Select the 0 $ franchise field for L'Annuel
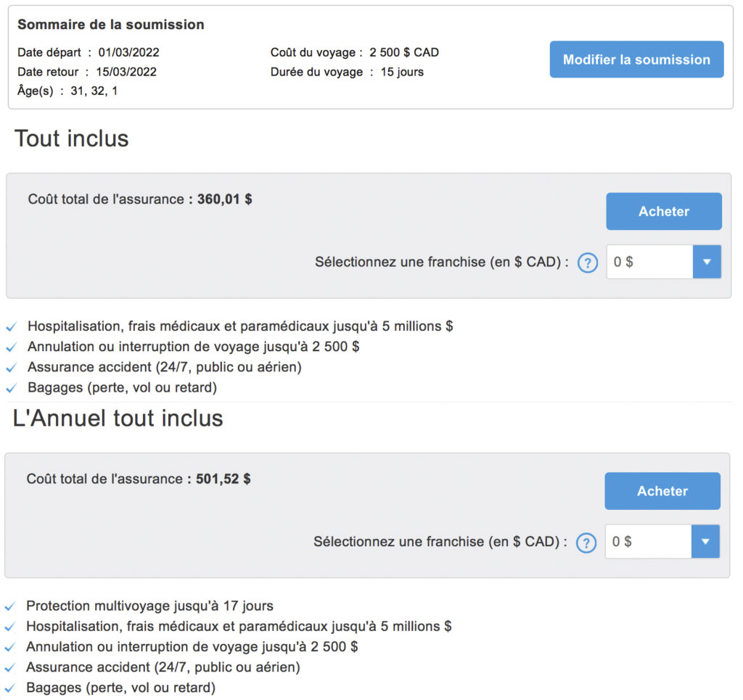The height and width of the screenshot is (700, 743). coord(648,541)
